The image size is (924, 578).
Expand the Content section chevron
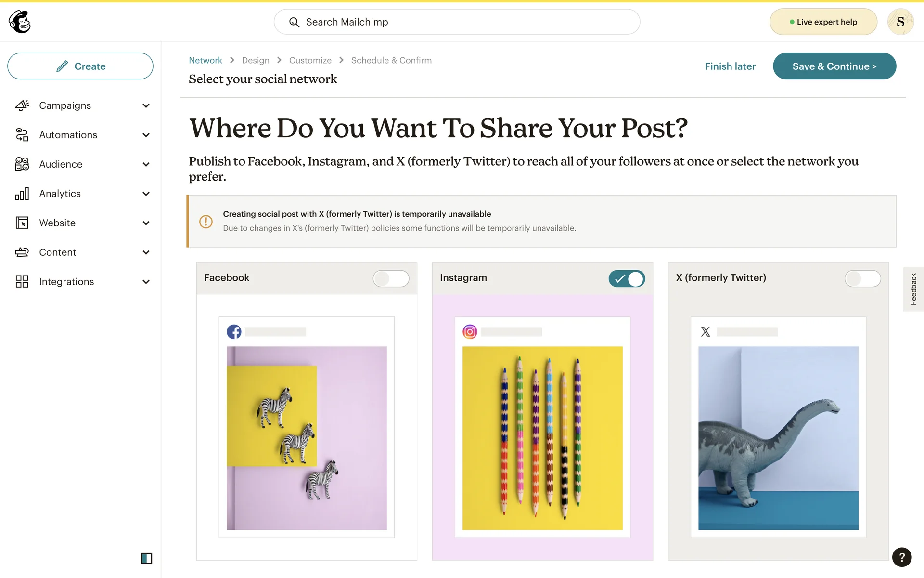146,252
